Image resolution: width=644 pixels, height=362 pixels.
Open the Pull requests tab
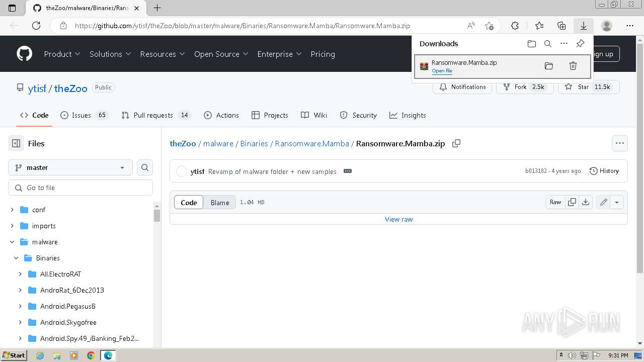click(156, 115)
